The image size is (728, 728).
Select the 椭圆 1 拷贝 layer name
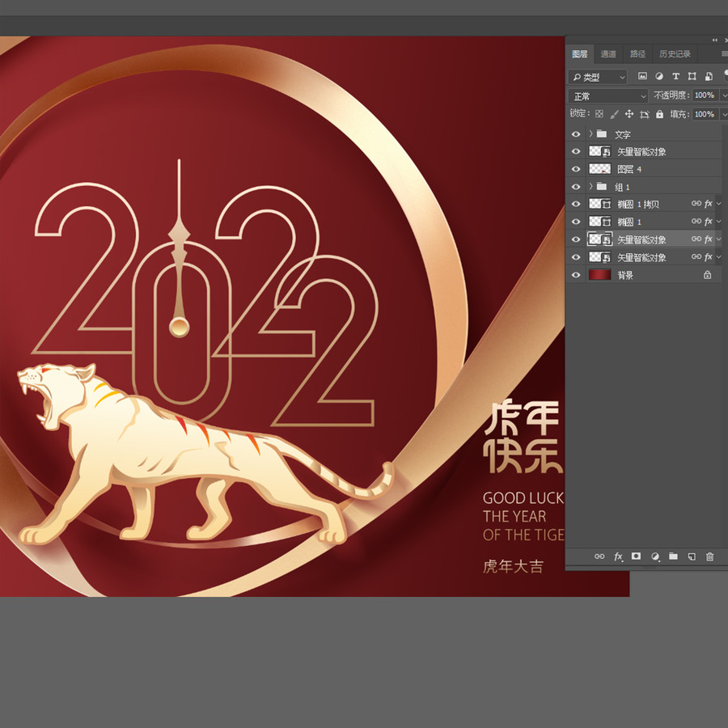point(638,205)
